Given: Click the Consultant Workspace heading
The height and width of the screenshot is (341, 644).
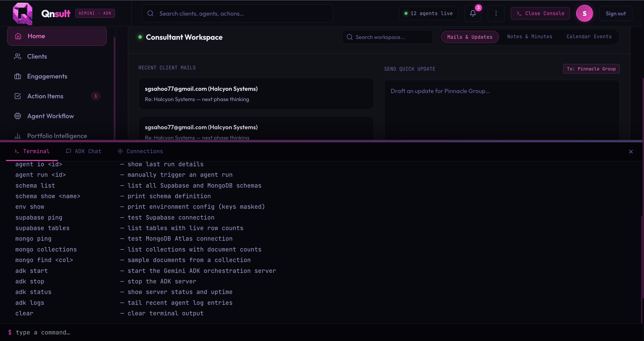Looking at the screenshot, I should [184, 37].
